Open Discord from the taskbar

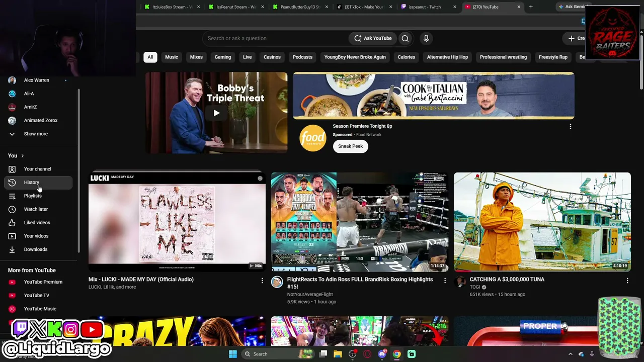(382, 354)
